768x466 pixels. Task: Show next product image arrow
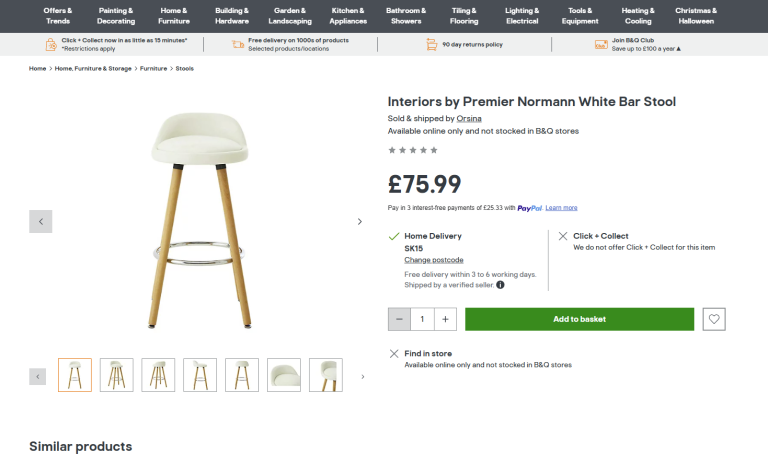click(x=360, y=221)
